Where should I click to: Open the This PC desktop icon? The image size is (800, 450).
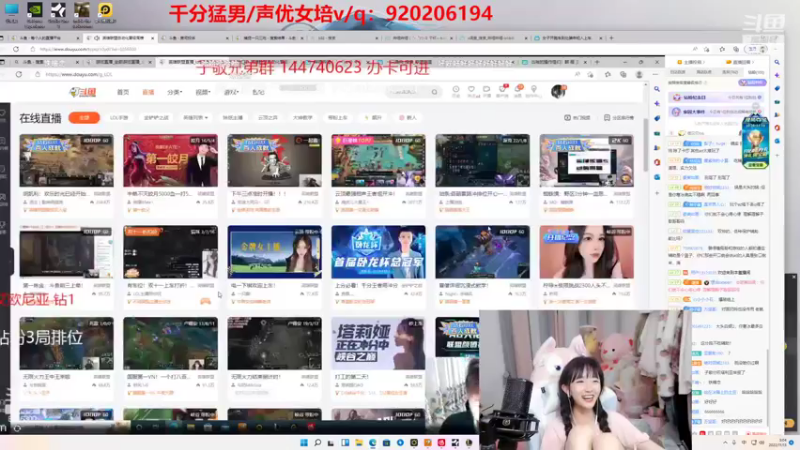[x=11, y=13]
